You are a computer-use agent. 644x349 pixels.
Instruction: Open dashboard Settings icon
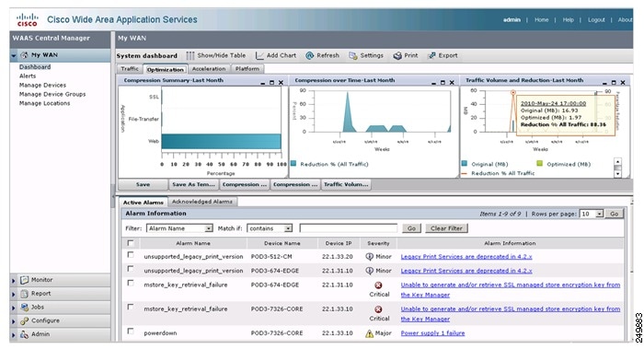[x=352, y=55]
